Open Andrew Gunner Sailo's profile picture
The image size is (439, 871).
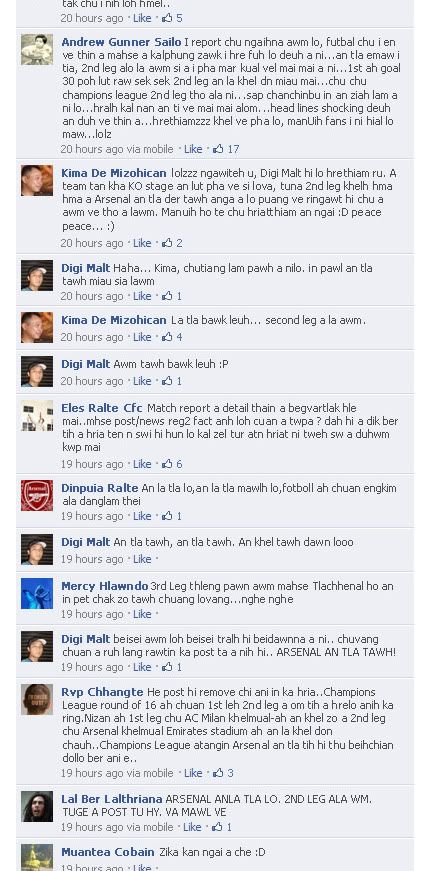click(37, 49)
